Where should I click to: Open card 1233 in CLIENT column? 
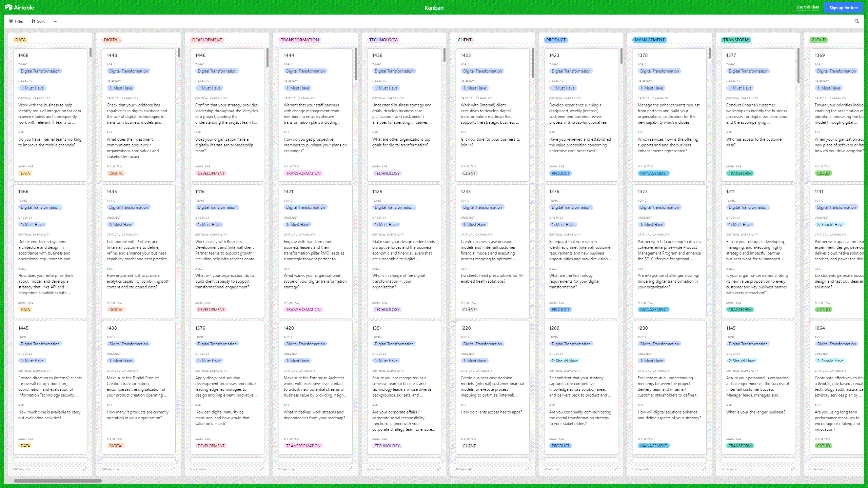493,251
